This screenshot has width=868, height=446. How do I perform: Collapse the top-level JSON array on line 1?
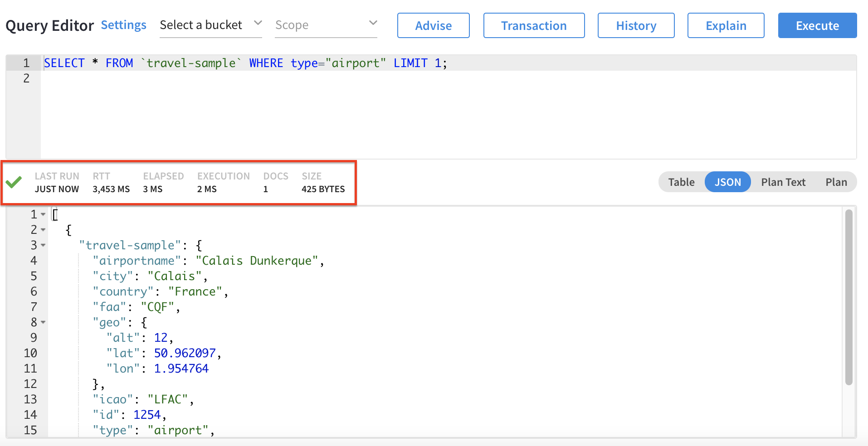pyautogui.click(x=44, y=215)
